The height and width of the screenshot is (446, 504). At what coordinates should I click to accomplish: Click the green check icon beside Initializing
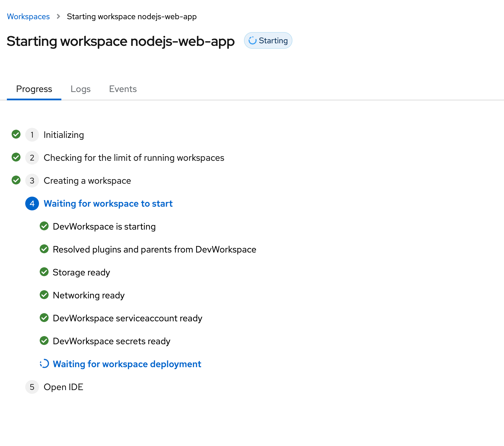pyautogui.click(x=16, y=134)
